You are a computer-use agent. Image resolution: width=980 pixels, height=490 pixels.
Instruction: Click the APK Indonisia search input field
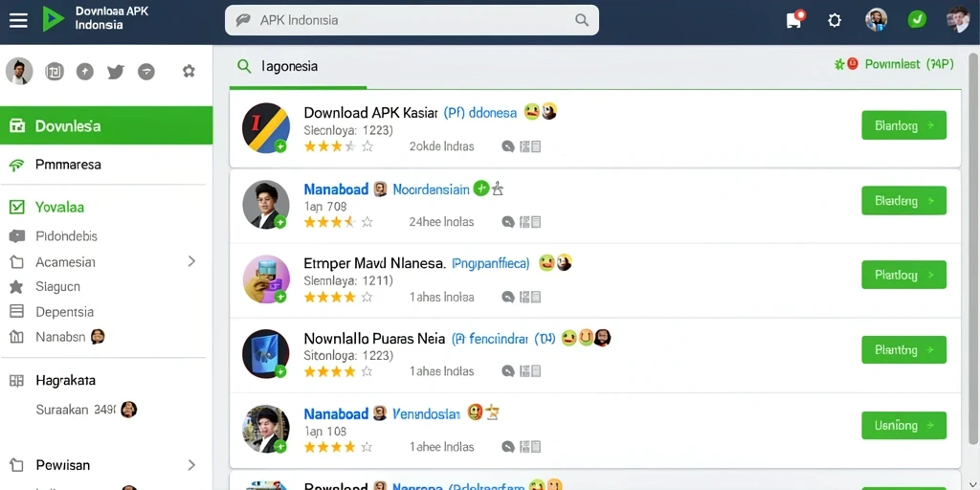click(x=412, y=20)
